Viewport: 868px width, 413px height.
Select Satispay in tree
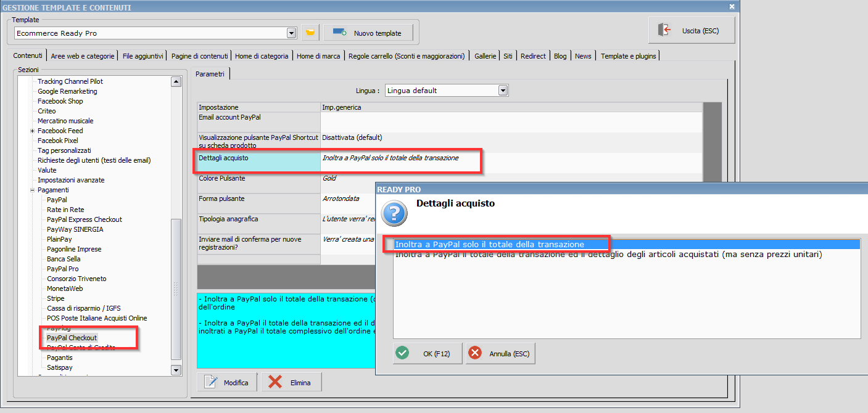coord(60,367)
